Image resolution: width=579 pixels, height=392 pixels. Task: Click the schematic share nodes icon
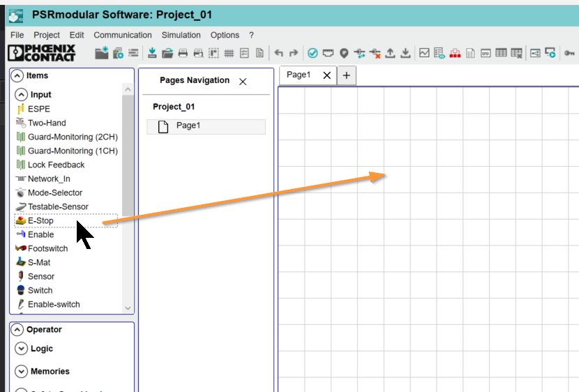pos(535,54)
